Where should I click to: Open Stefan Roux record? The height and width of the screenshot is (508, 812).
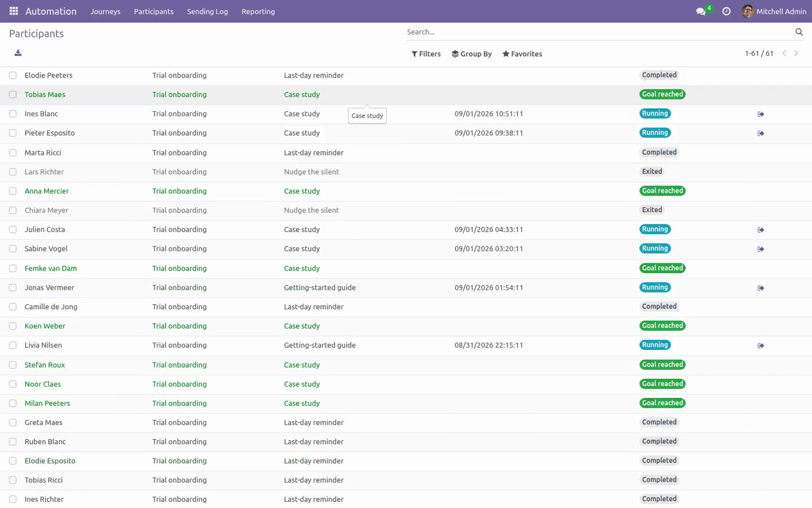coord(45,365)
